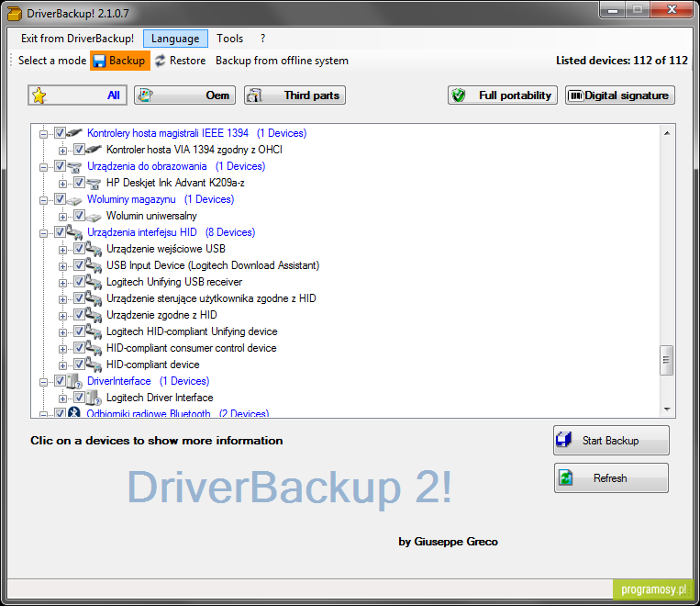Collapse Urządzenia do obrazowania node
This screenshot has height=606, width=700.
(43, 167)
